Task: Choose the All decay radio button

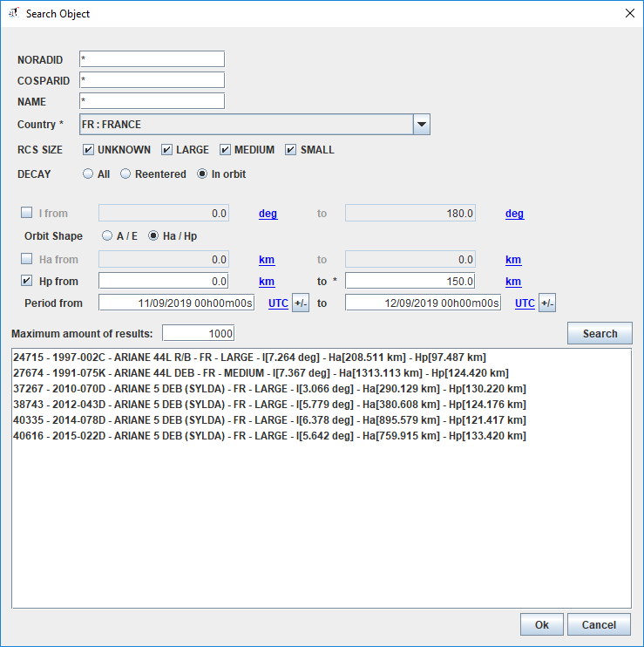Action: click(88, 174)
